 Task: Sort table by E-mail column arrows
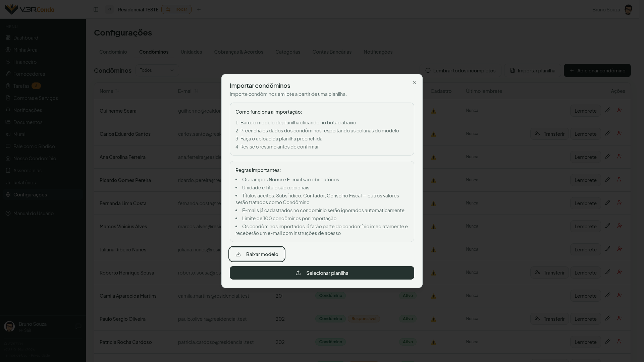click(x=196, y=91)
